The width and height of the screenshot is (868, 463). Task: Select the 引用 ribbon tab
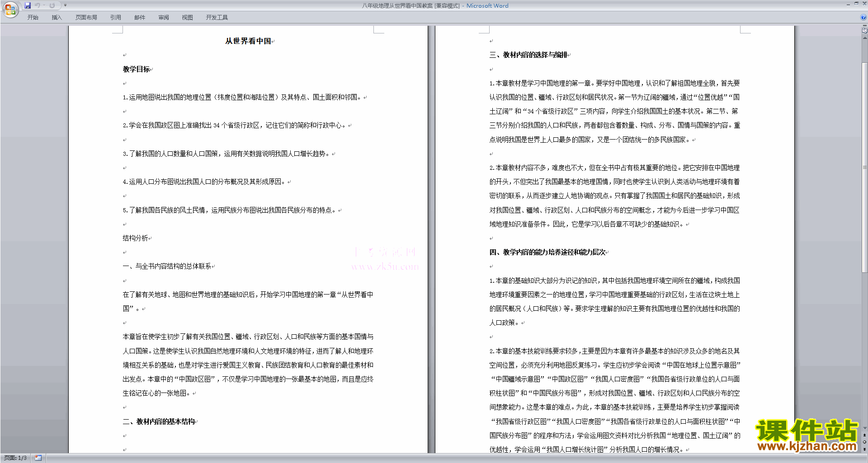pos(116,18)
